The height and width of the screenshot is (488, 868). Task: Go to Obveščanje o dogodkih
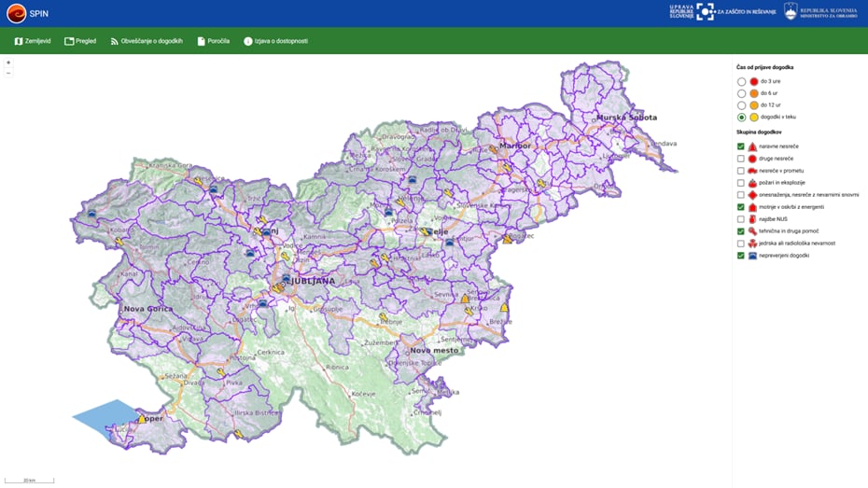147,41
